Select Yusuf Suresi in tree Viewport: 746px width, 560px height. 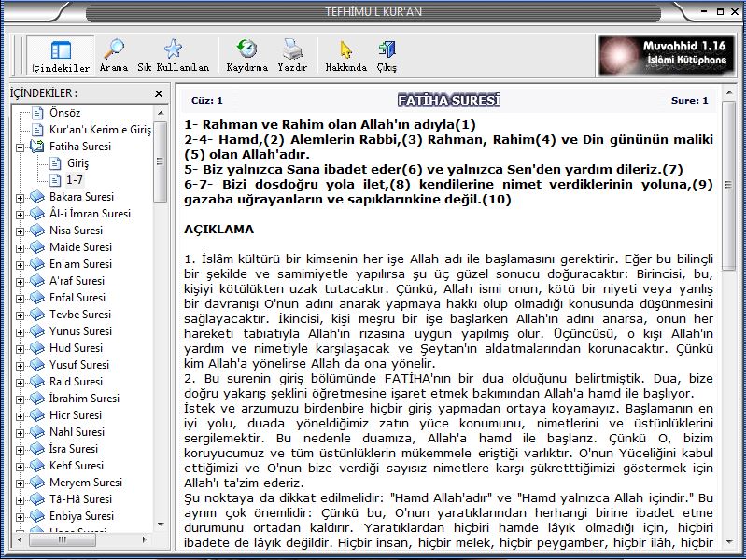pos(79,365)
